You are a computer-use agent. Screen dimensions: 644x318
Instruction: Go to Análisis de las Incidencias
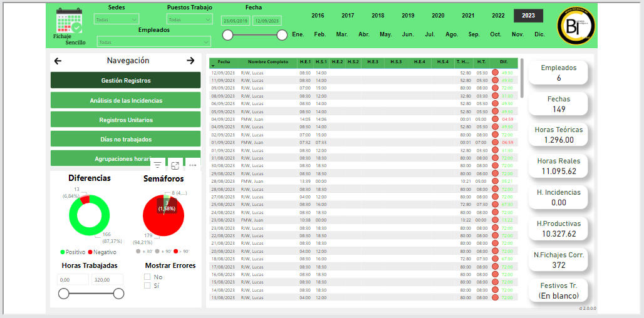[x=125, y=100]
